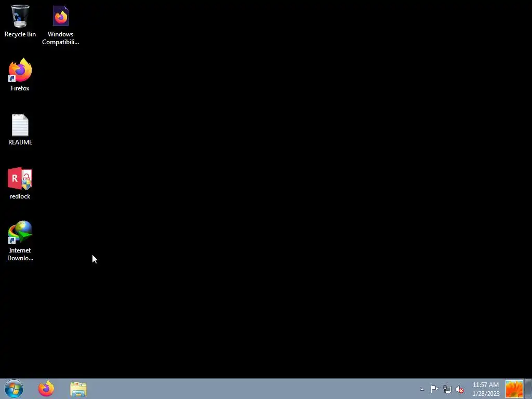Open the network status tray icon
The image size is (532, 399).
click(447, 389)
